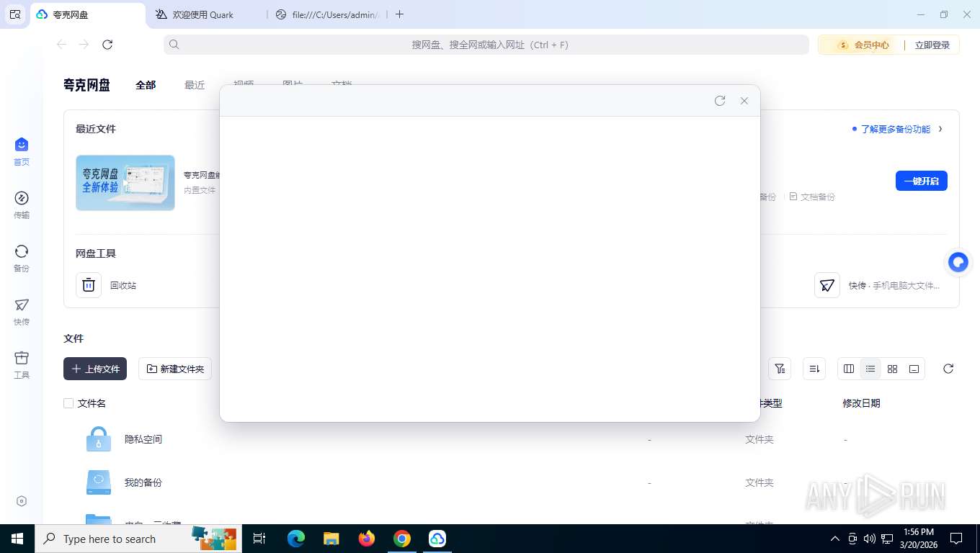Open the Windows Start menu
The height and width of the screenshot is (553, 980).
[17, 539]
